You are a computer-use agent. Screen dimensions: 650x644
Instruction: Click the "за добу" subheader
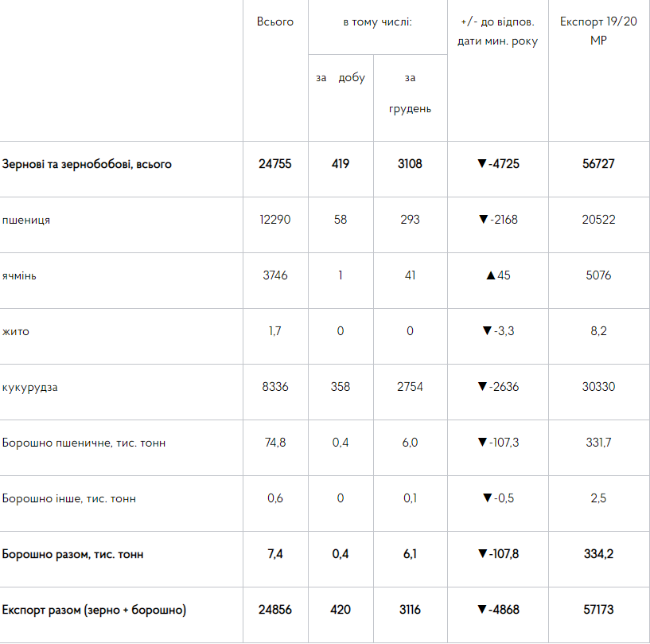341,78
